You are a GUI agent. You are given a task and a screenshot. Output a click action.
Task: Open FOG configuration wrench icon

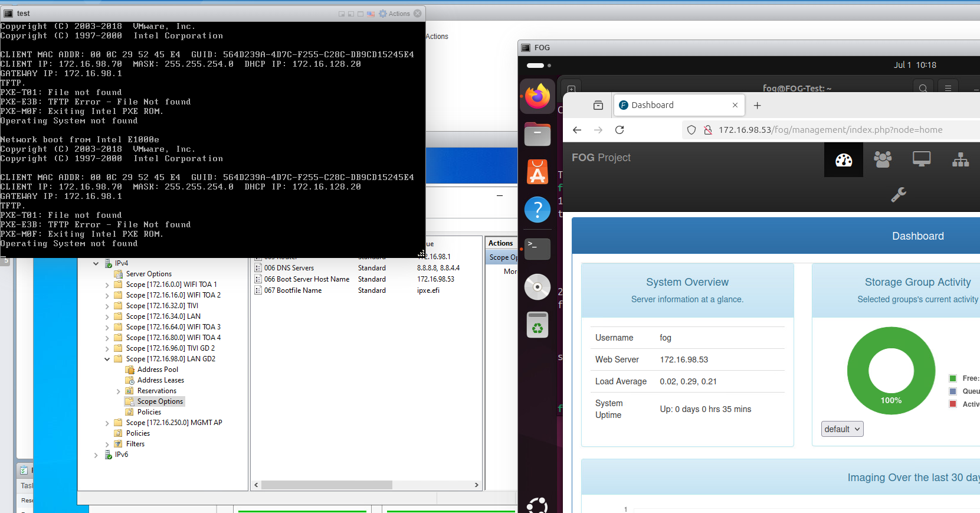(x=899, y=194)
